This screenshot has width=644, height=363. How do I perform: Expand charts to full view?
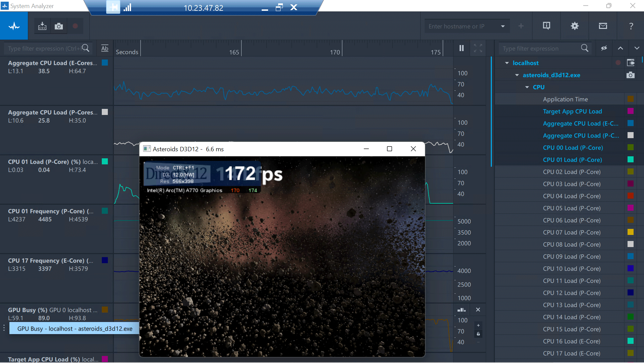(x=478, y=48)
